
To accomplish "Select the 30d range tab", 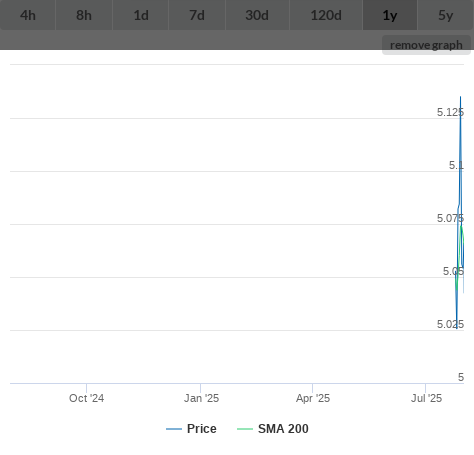I will (257, 15).
